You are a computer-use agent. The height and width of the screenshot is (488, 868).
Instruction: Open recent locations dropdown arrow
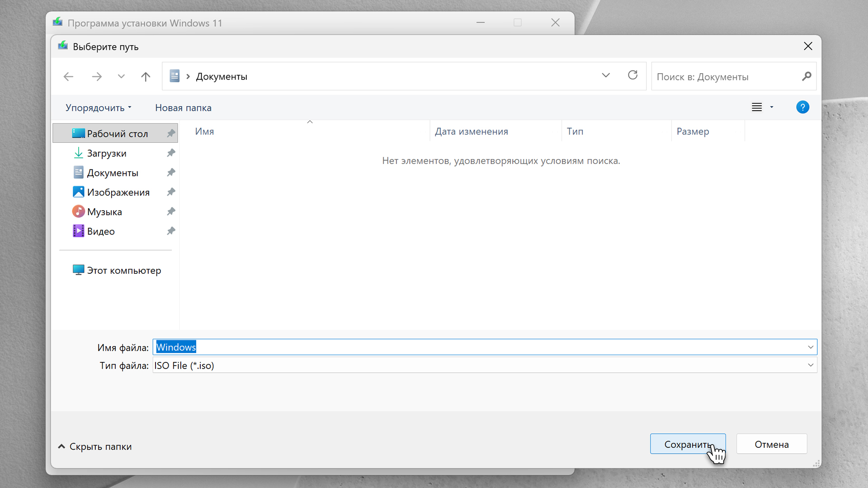[x=121, y=76]
